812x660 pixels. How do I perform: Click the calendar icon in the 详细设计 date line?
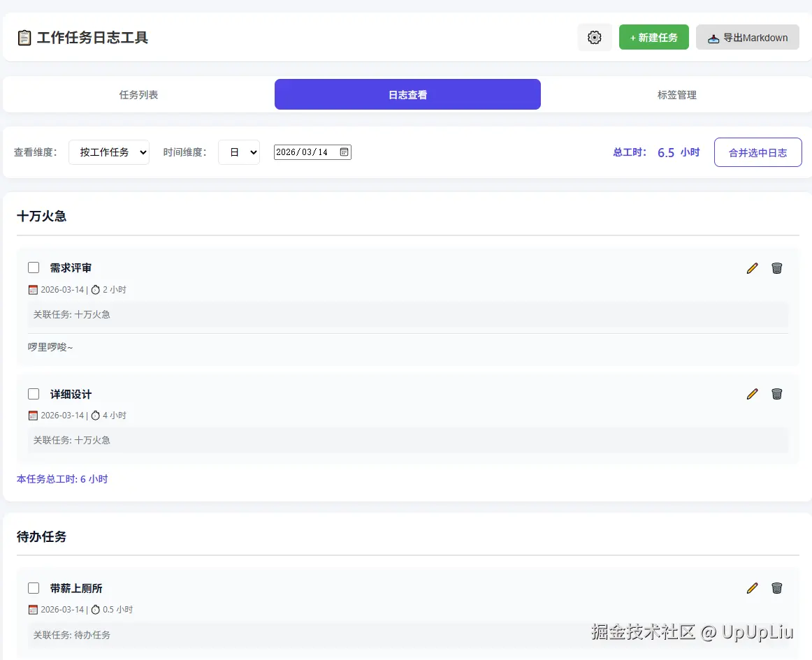[33, 416]
